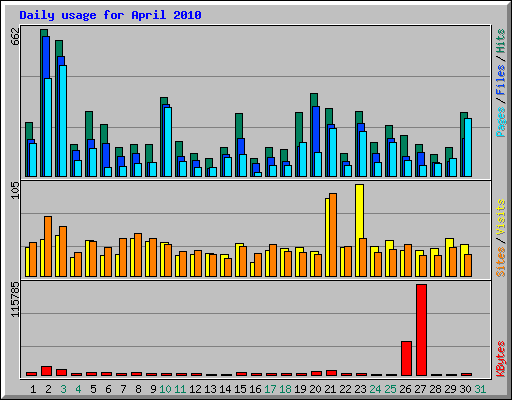Click green day 4 label
512x400 pixels.
[78, 389]
